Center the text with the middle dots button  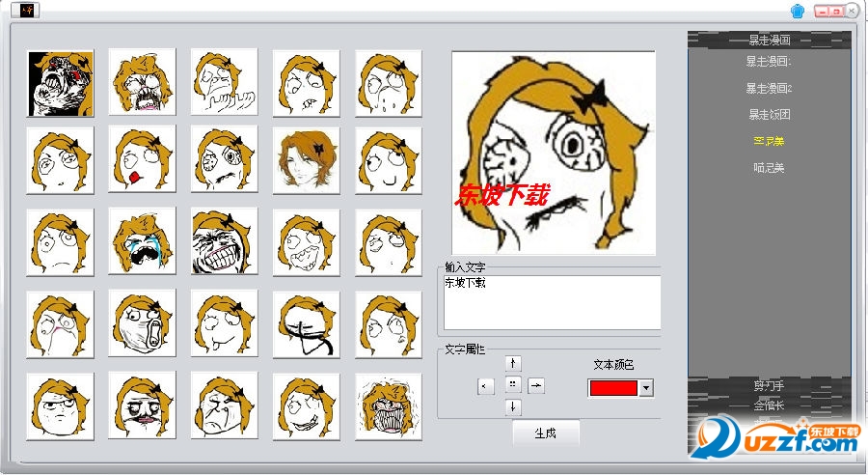[513, 384]
